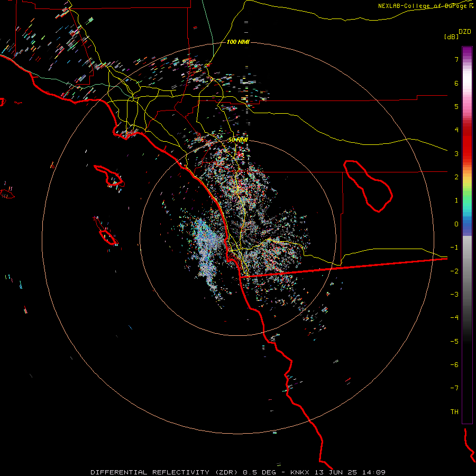Viewport: 476px width, 476px height.
Task: Click the '100 NMI' range ring label
Action: pyautogui.click(x=238, y=42)
